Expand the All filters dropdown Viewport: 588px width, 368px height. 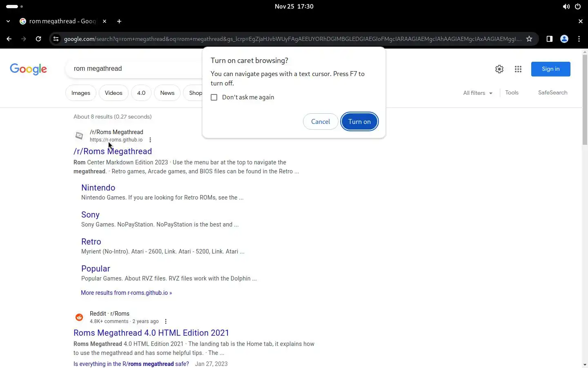click(x=478, y=93)
